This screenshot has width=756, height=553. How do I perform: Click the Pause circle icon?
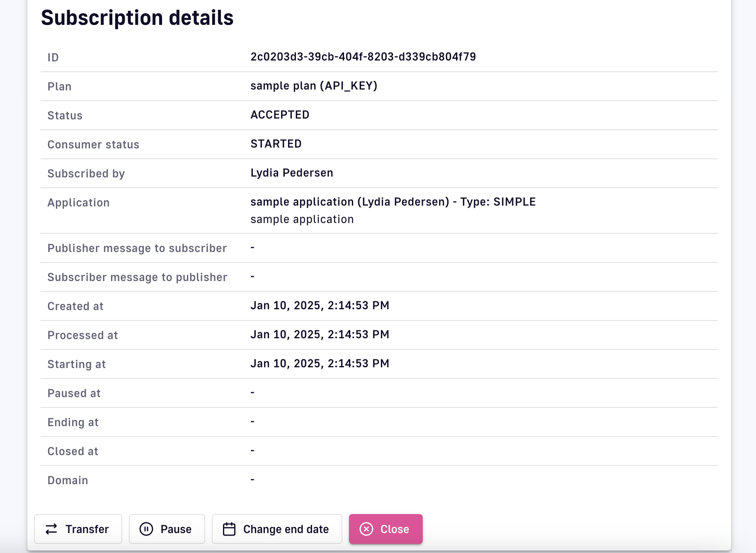click(146, 529)
